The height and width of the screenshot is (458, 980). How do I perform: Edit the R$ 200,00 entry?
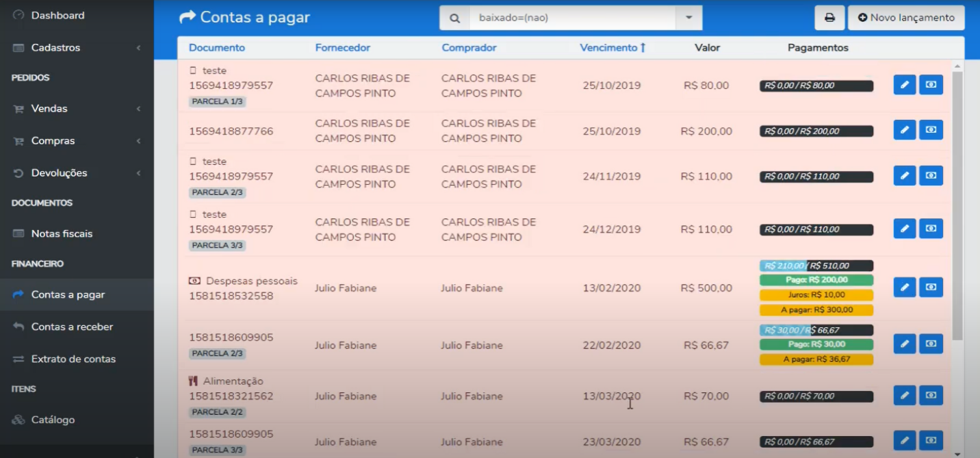pos(905,130)
